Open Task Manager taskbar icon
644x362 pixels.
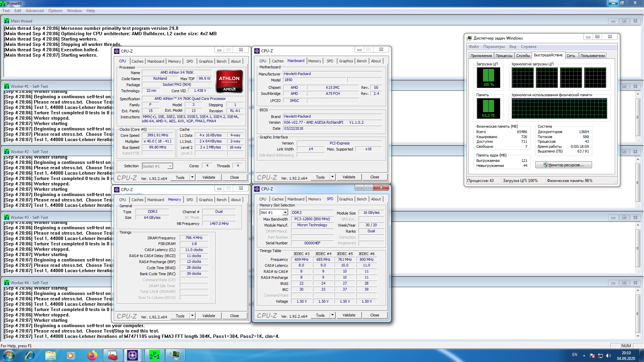tap(175, 355)
